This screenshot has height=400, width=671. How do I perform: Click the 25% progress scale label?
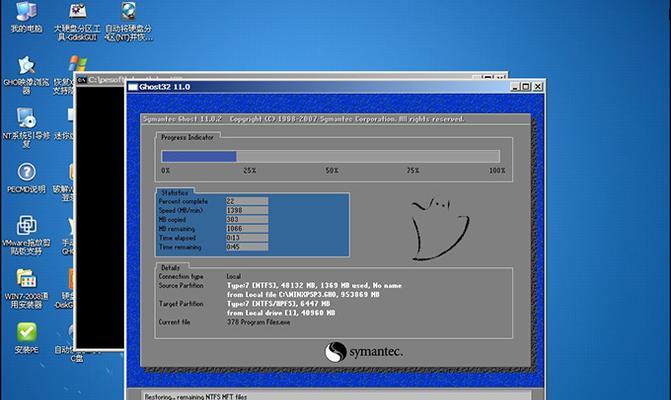point(249,170)
